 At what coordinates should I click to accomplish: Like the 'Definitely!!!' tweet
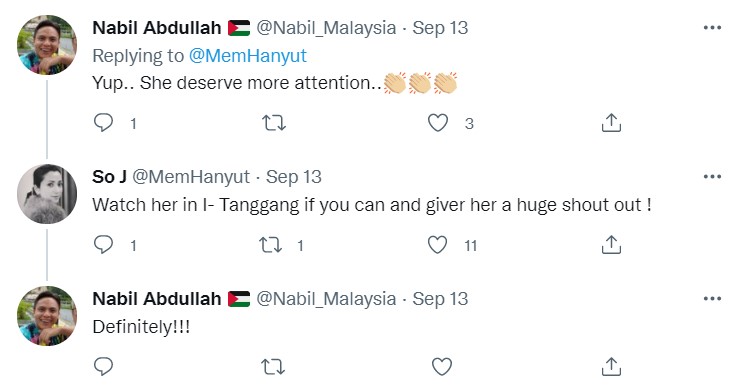(442, 367)
